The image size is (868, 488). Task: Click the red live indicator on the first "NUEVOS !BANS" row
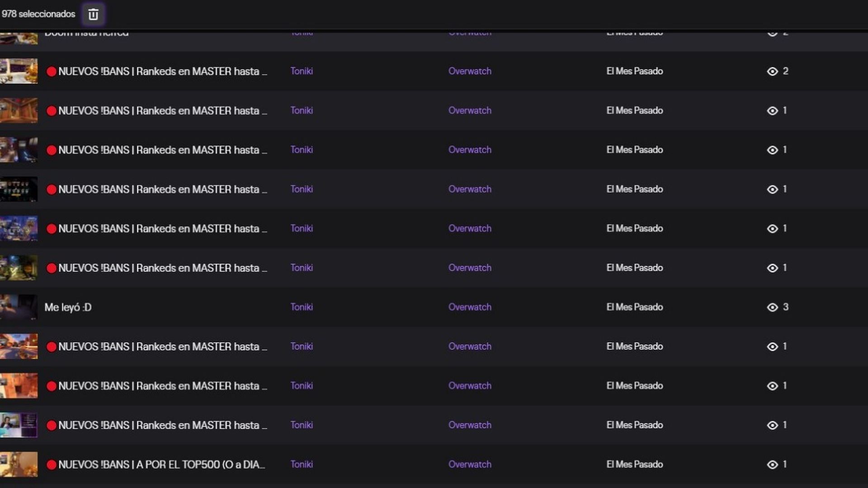pos(52,71)
